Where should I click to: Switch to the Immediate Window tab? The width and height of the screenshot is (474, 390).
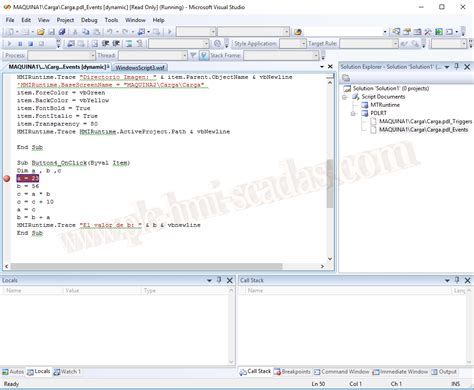(400, 371)
